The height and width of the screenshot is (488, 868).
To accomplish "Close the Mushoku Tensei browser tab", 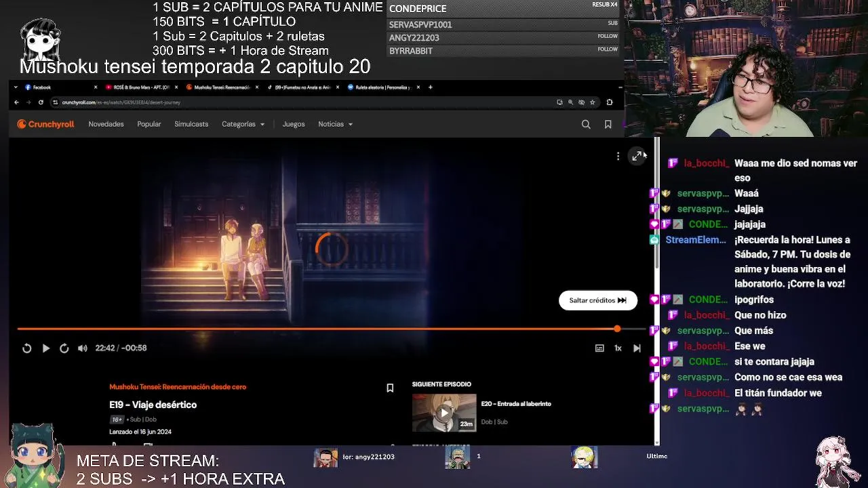I will pos(257,87).
